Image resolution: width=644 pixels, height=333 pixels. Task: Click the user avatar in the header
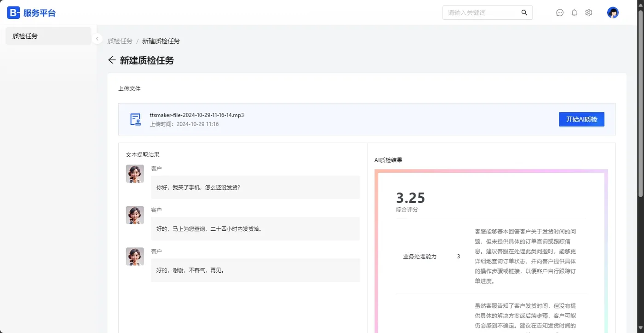point(613,13)
